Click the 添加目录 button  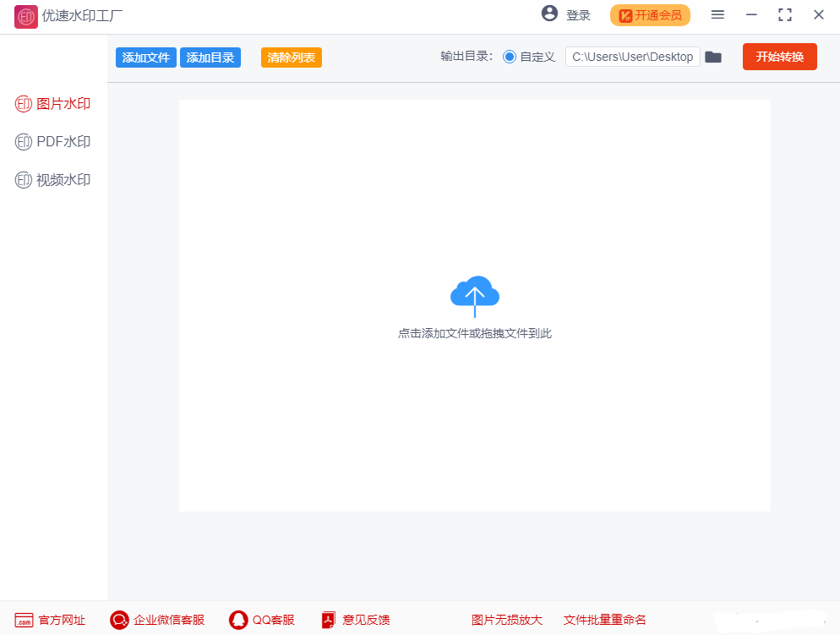click(210, 57)
